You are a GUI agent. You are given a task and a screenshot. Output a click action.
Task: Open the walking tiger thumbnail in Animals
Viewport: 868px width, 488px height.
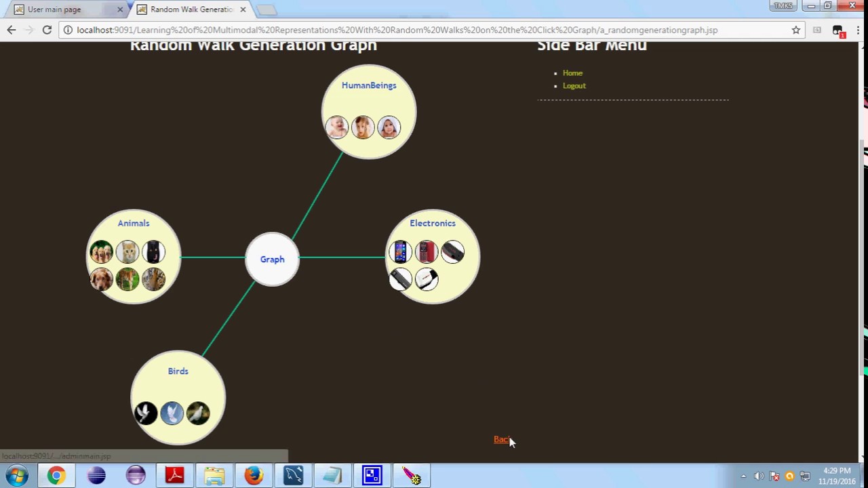click(127, 279)
